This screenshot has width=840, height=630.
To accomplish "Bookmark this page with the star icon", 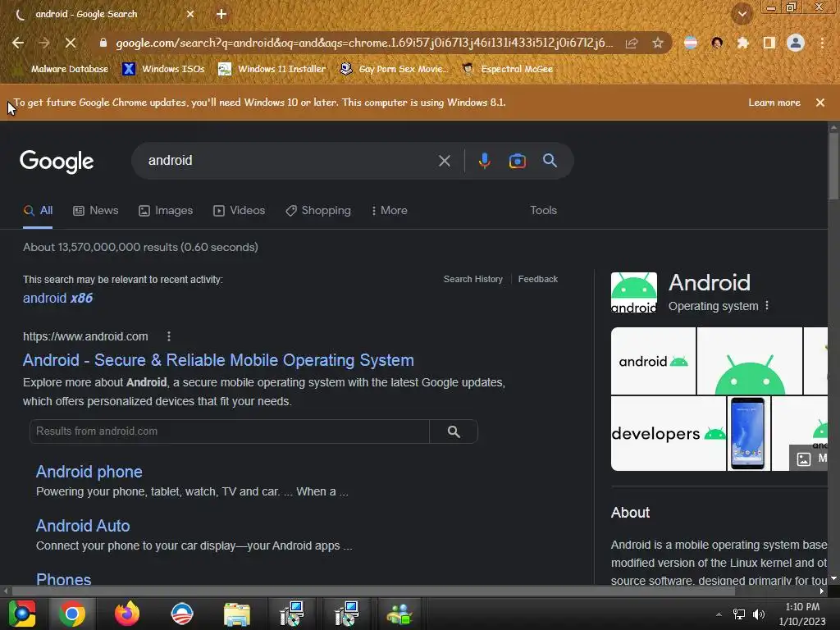I will tap(658, 43).
